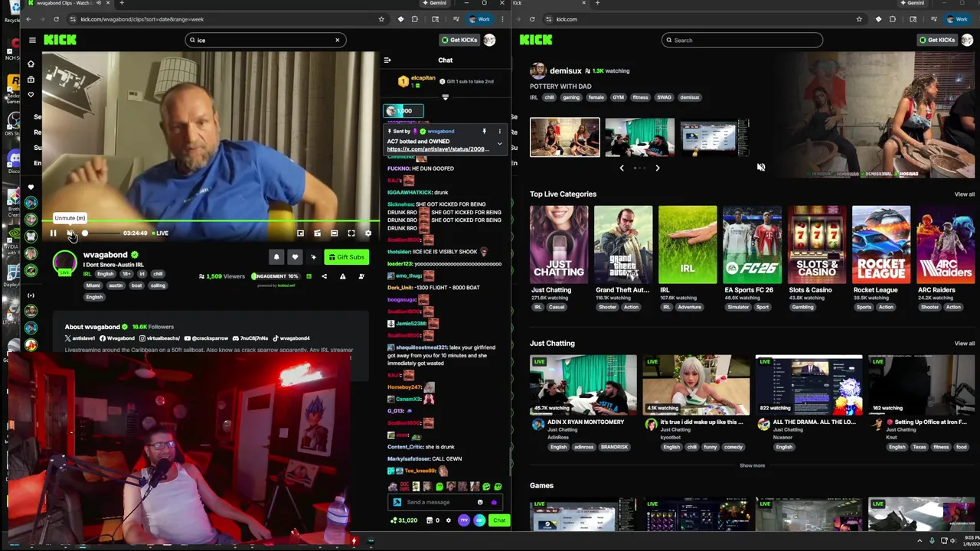Viewport: 980px width, 551px height.
Task: Reload the right browser window page
Action: coord(532,19)
